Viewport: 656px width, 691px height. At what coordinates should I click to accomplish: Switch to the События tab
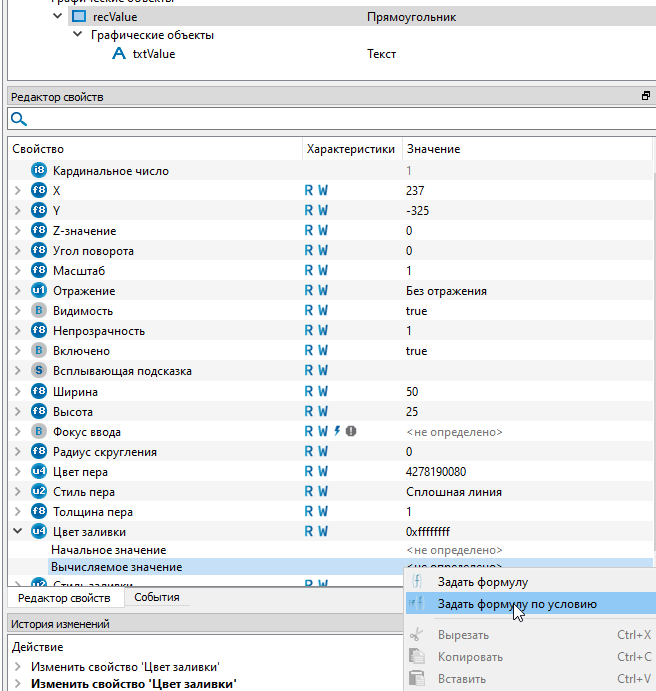(x=156, y=598)
